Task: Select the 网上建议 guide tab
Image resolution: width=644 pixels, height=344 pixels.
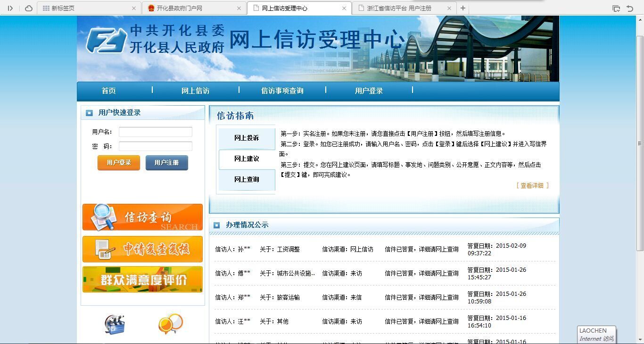Action: pos(247,159)
